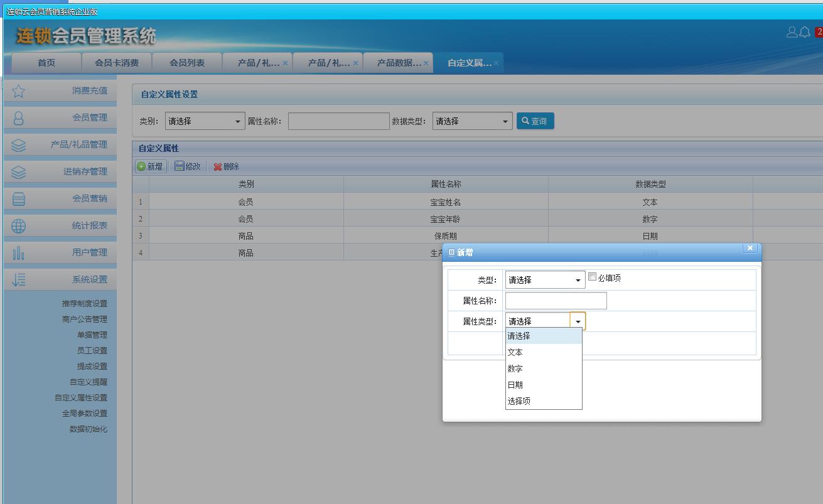Click the red 删除 delete icon
Viewport: 823px width, 504px height.
point(218,167)
